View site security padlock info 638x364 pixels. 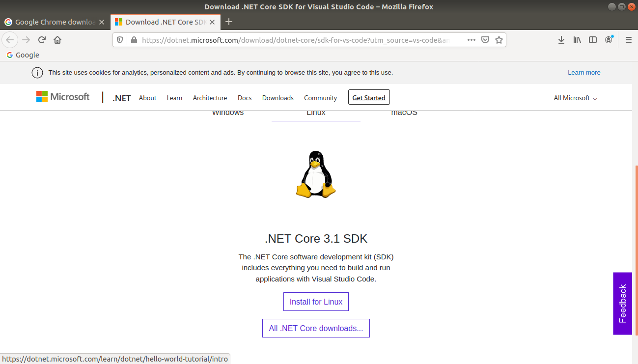pos(134,40)
